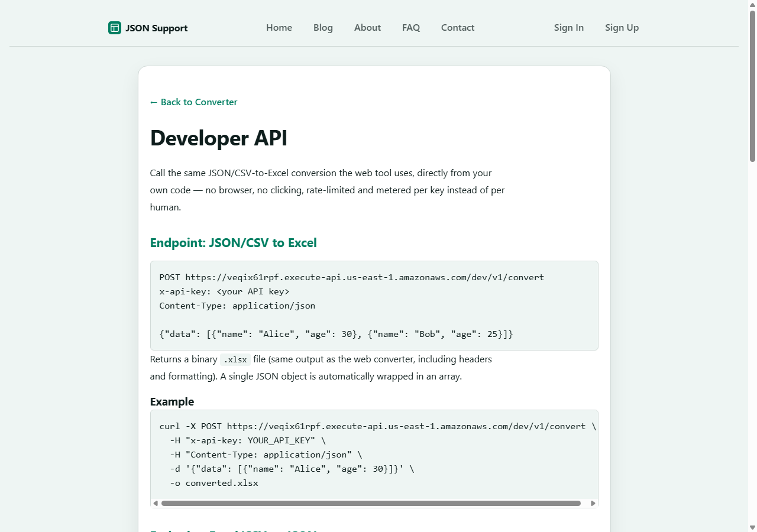The width and height of the screenshot is (757, 532).
Task: Click the -d data payload line in the curl example
Action: [x=292, y=469]
